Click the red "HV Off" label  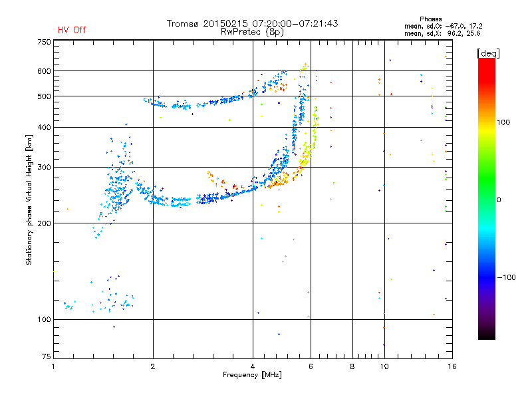pyautogui.click(x=72, y=30)
